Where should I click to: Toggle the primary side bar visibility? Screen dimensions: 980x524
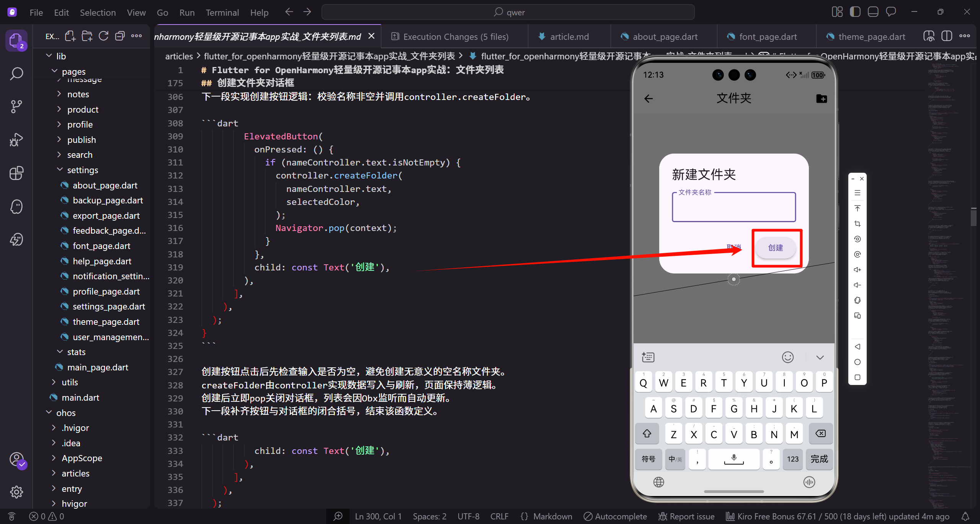pyautogui.click(x=855, y=12)
